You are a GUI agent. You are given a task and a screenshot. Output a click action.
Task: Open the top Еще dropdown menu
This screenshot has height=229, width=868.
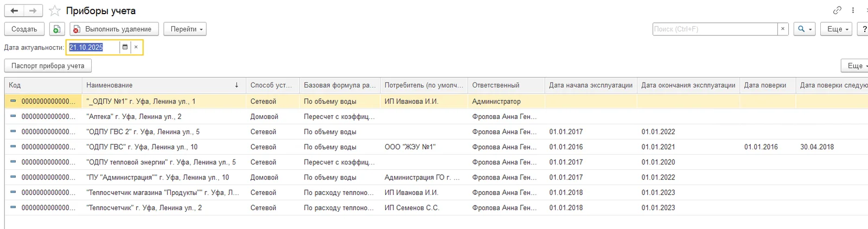tap(836, 29)
